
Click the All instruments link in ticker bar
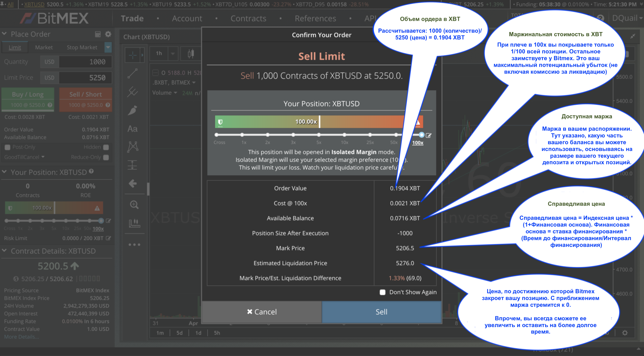(11, 4)
